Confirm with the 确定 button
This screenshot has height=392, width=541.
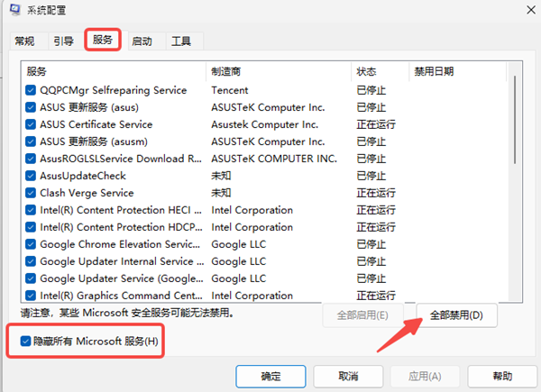270,377
